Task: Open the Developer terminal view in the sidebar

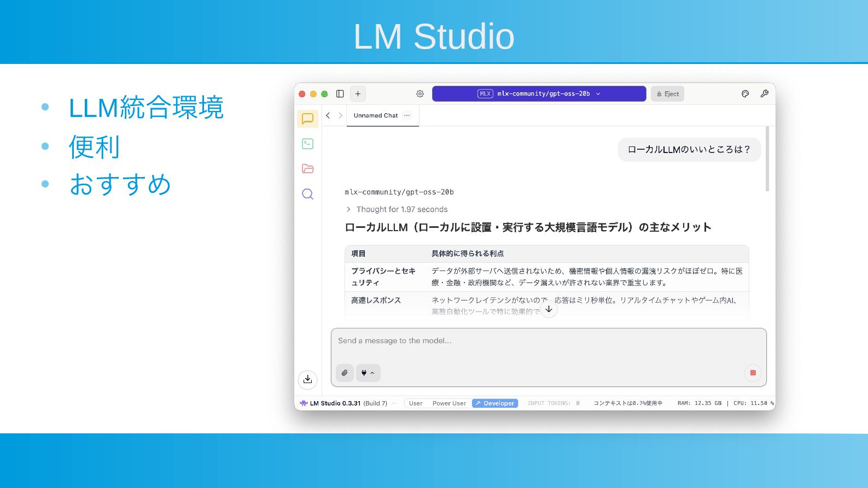Action: coord(307,144)
